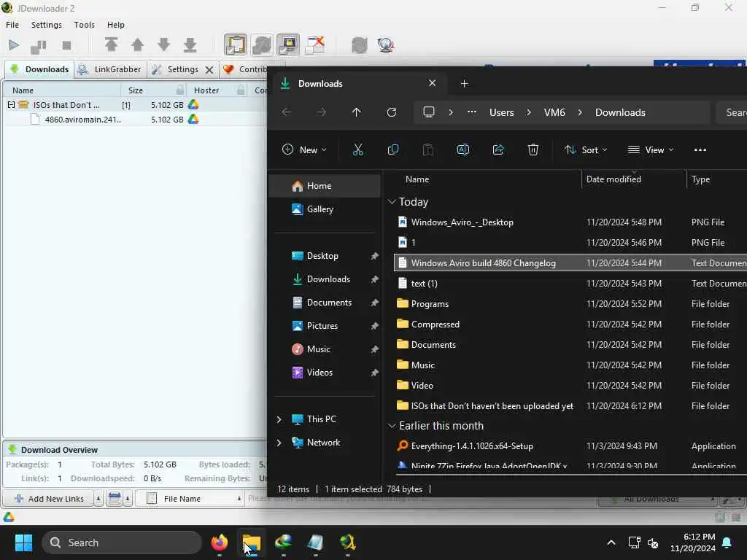Open Explorer See more options menu
The height and width of the screenshot is (560, 747).
point(700,150)
